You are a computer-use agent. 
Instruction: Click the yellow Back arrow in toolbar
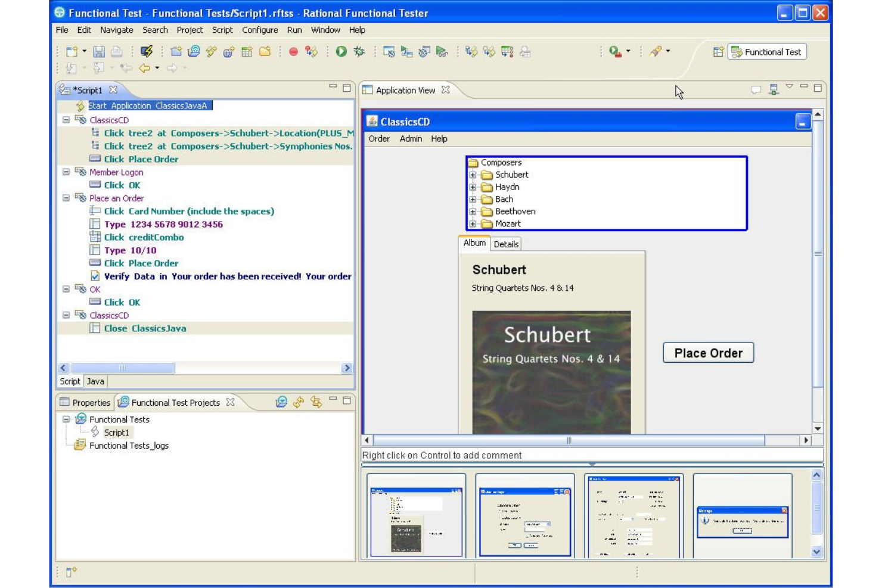tap(144, 68)
